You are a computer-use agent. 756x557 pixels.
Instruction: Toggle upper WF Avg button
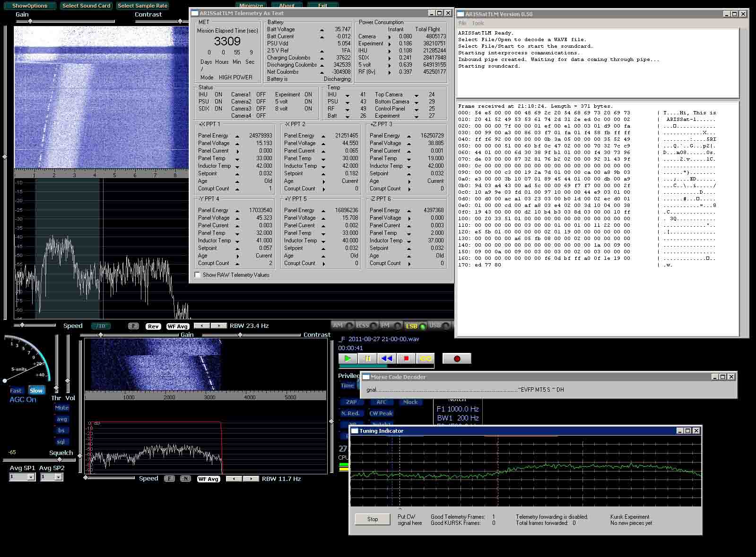[178, 326]
